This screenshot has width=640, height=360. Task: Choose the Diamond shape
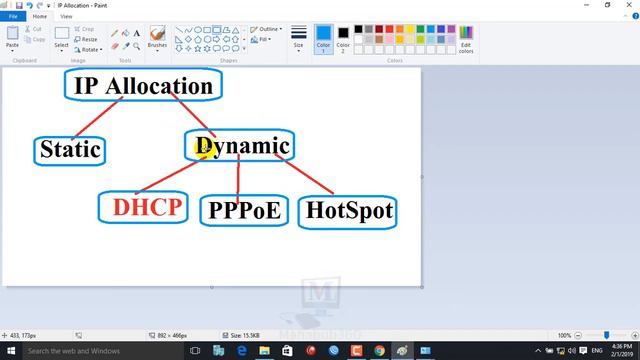pyautogui.click(x=188, y=40)
